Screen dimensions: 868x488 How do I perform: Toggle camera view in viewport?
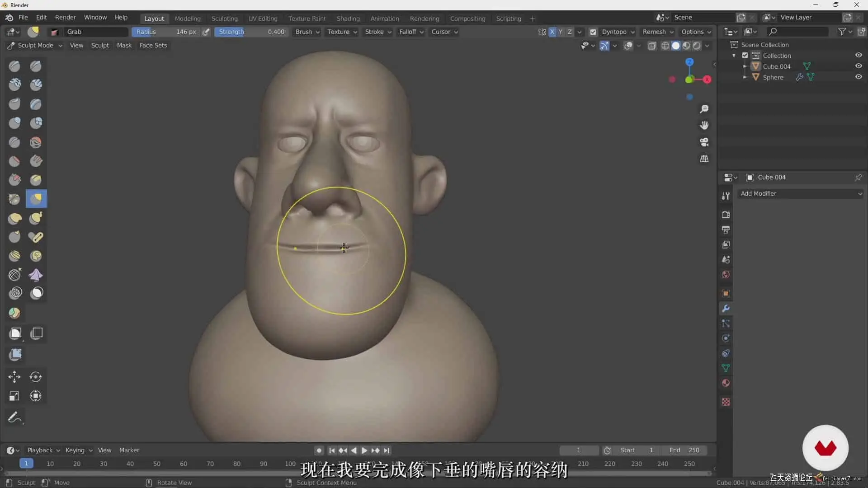pos(704,142)
